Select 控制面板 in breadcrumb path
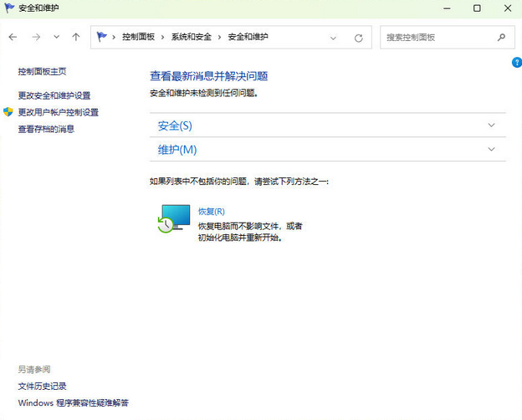This screenshot has width=522, height=420. (139, 38)
